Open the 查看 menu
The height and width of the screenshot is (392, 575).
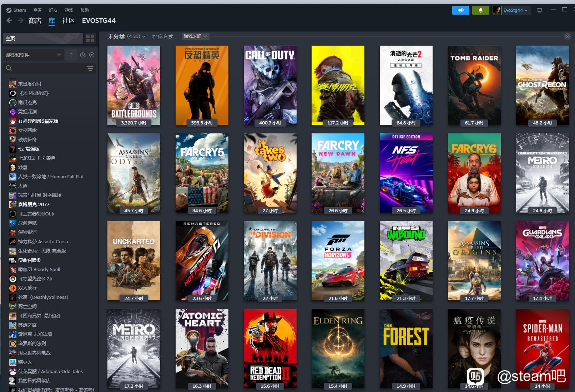pos(37,10)
